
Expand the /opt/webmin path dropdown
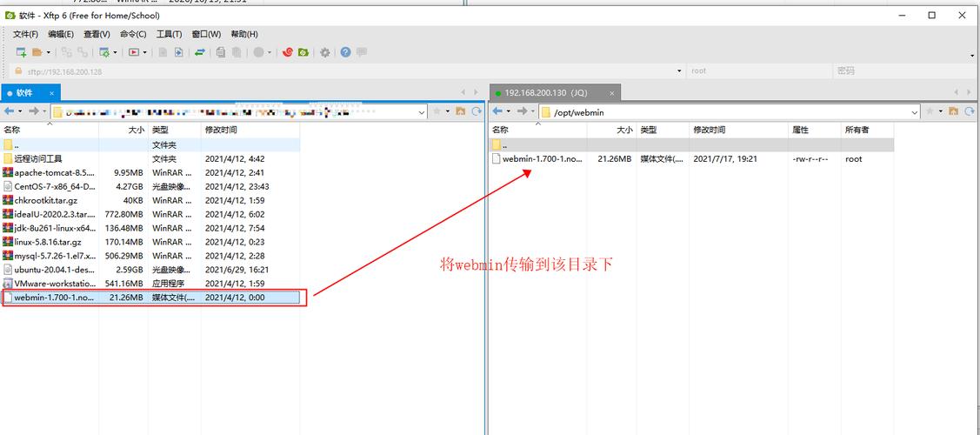(x=915, y=112)
